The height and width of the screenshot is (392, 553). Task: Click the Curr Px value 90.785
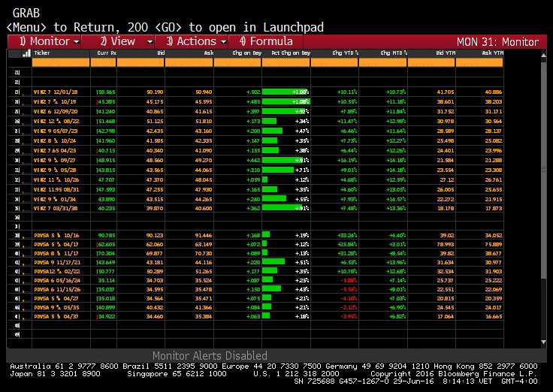pos(107,236)
